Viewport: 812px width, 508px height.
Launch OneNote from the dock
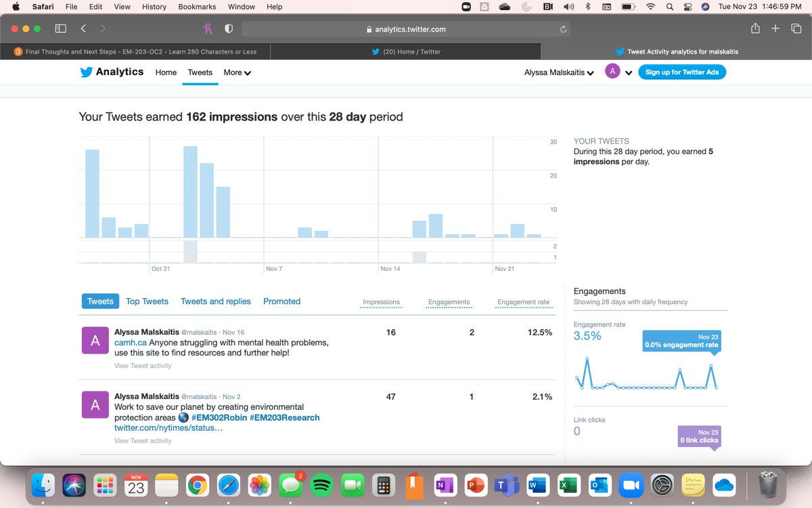point(445,485)
